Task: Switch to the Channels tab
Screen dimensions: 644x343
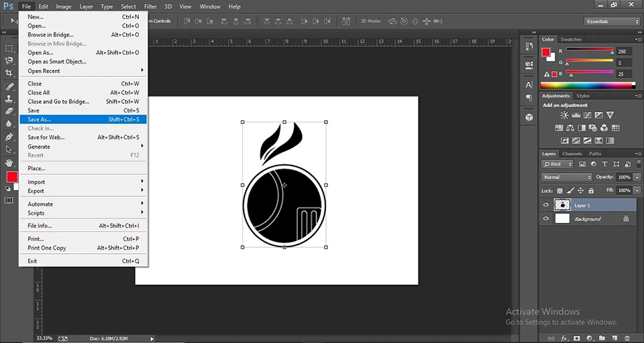Action: pyautogui.click(x=572, y=153)
